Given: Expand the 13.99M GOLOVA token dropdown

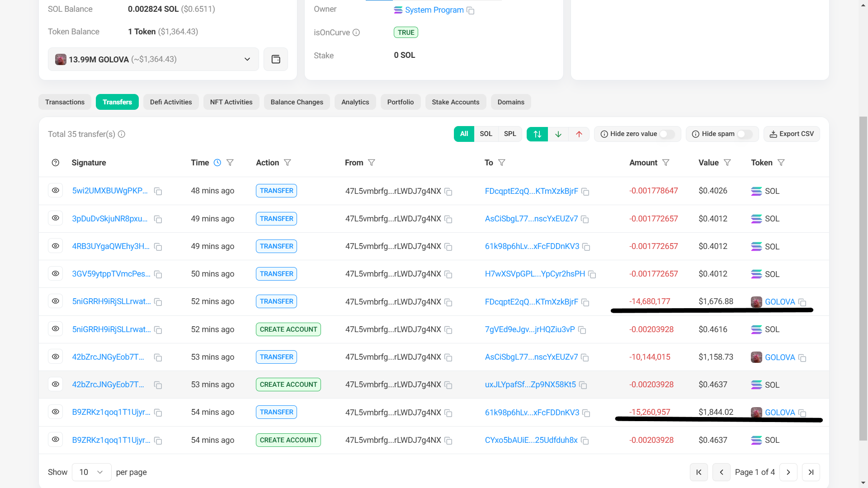Looking at the screenshot, I should coord(247,59).
